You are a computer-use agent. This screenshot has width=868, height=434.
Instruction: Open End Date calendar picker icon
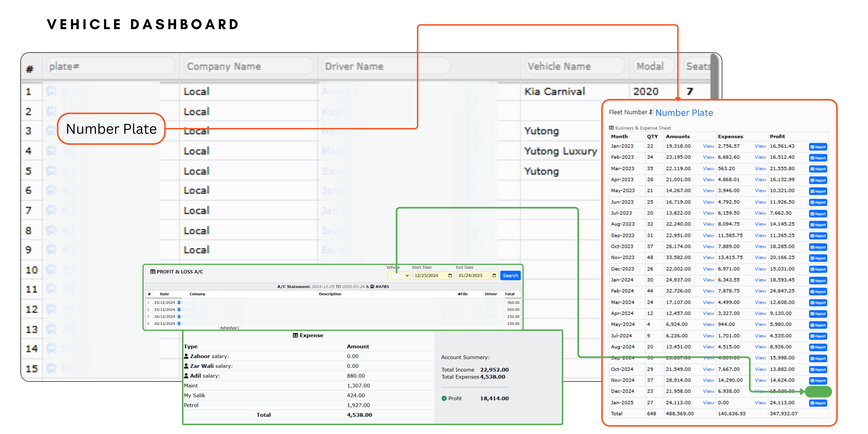coord(494,276)
